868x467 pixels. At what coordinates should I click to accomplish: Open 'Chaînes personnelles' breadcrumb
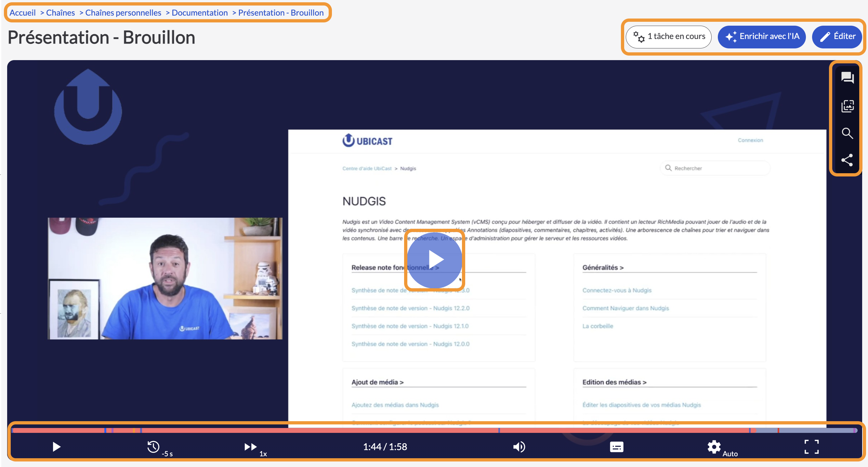(123, 13)
